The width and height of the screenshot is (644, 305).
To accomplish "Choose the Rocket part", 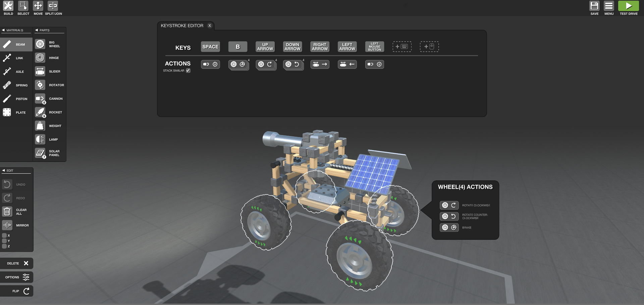I will [x=40, y=112].
